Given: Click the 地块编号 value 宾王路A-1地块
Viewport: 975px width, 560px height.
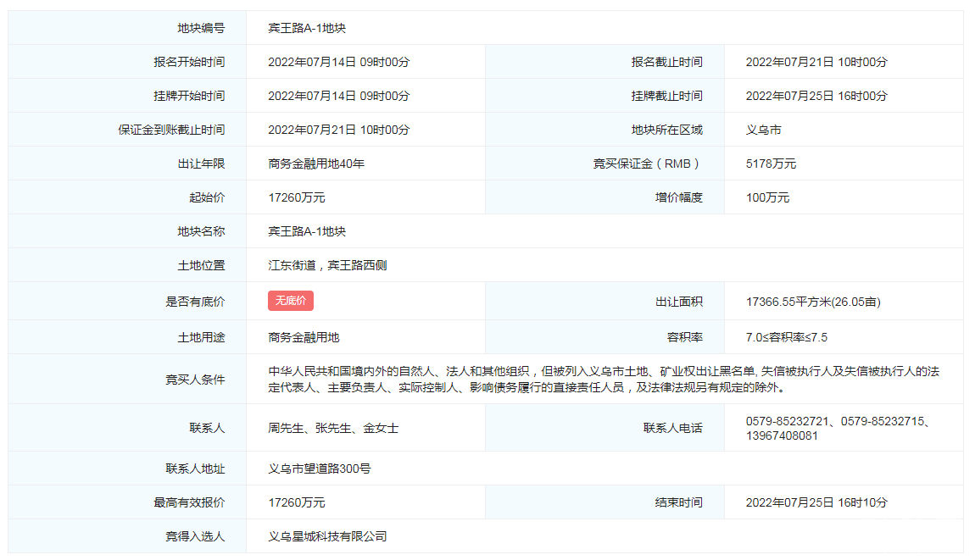Looking at the screenshot, I should (x=307, y=28).
